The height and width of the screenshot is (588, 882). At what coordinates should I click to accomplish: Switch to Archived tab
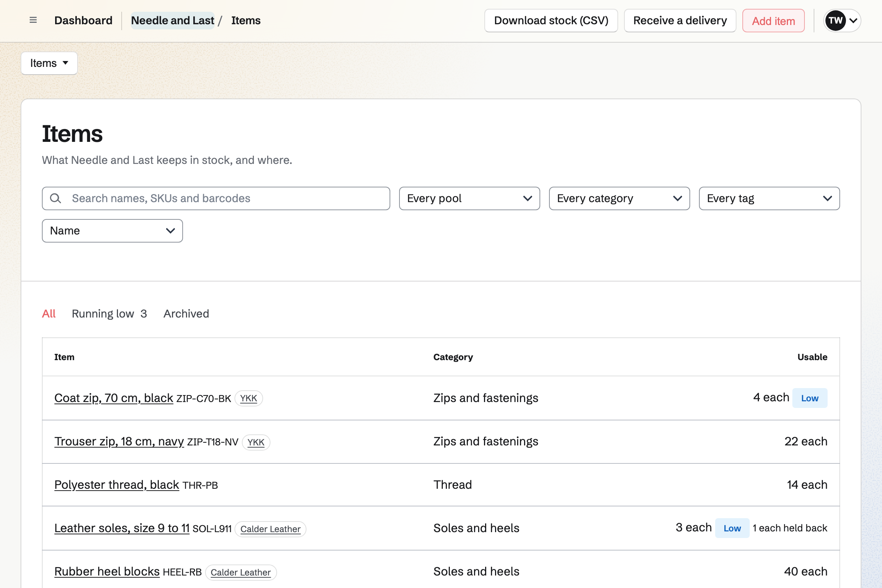coord(186,313)
